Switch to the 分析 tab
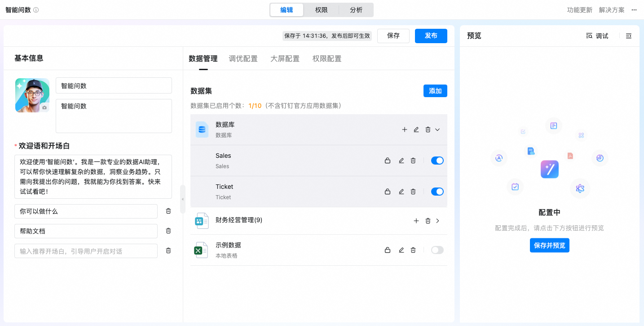This screenshot has width=644, height=326. 356,10
